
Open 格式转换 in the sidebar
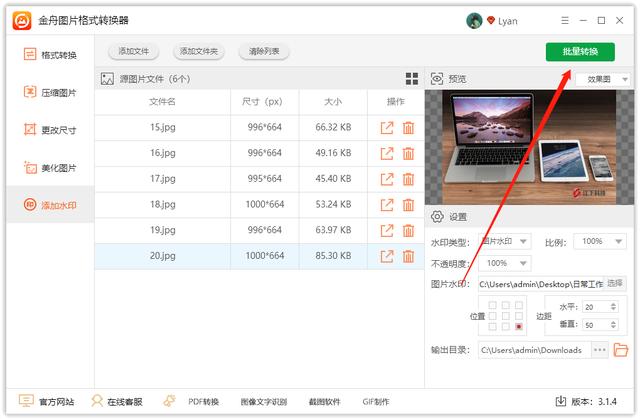pos(50,54)
